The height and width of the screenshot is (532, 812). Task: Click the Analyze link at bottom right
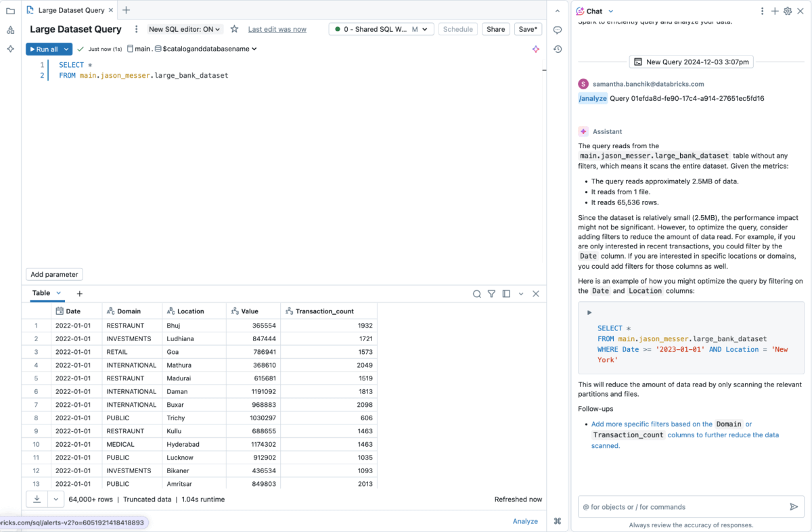526,521
